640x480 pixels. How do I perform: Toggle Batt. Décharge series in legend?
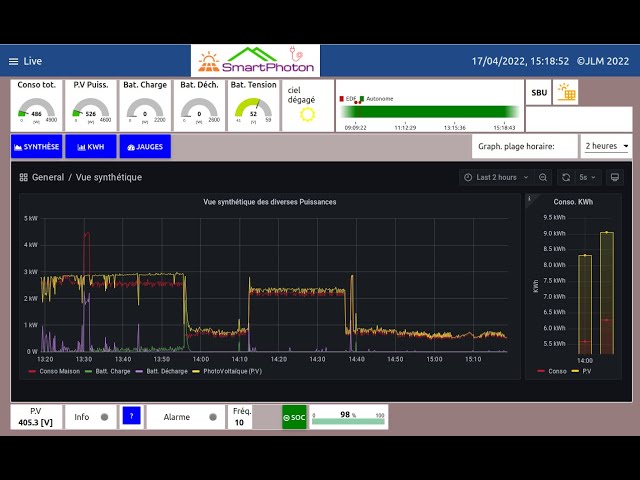click(162, 371)
